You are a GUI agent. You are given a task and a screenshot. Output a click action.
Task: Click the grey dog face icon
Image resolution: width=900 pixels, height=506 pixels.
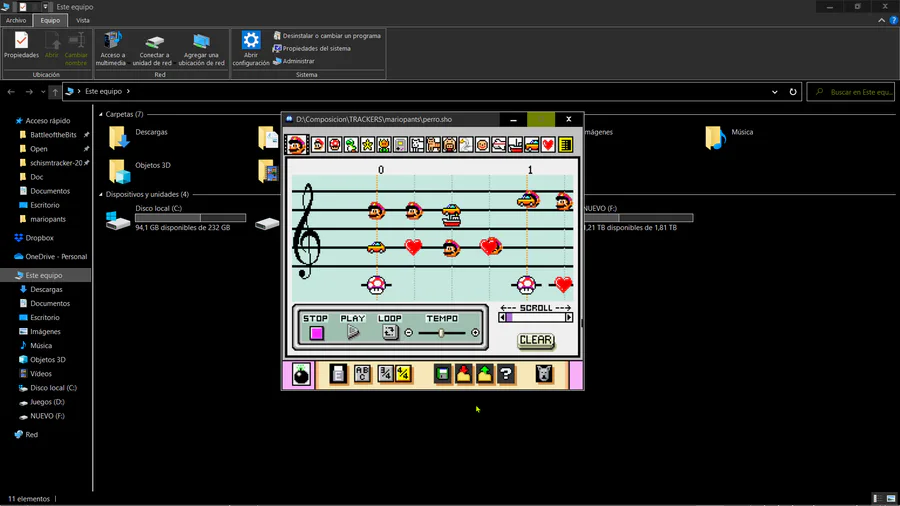(x=544, y=374)
